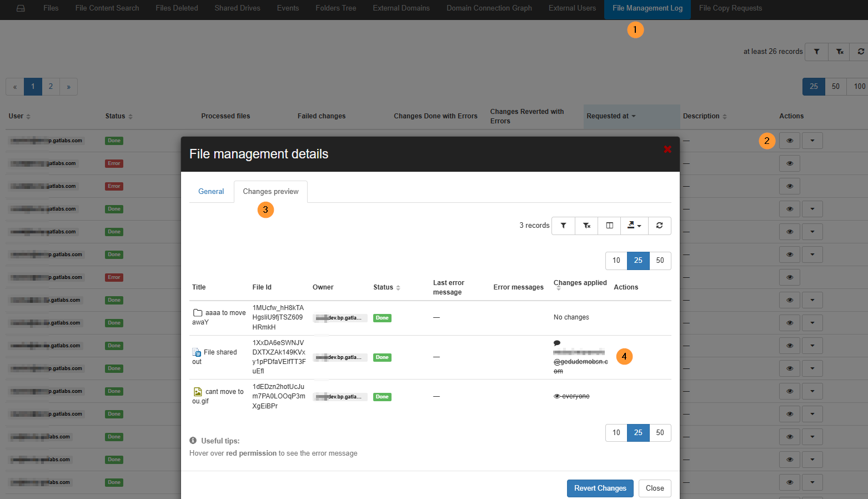
Task: Expand the export dropdown in the modal toolbar
Action: click(634, 226)
